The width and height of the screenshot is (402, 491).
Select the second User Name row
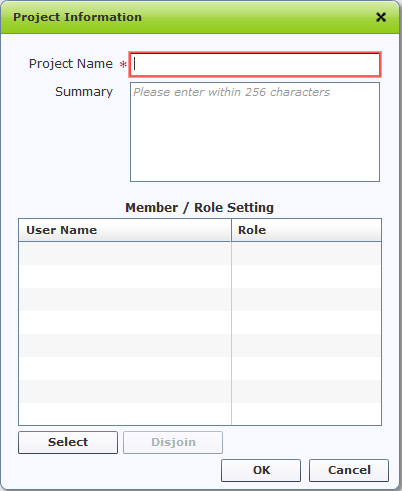(x=125, y=276)
